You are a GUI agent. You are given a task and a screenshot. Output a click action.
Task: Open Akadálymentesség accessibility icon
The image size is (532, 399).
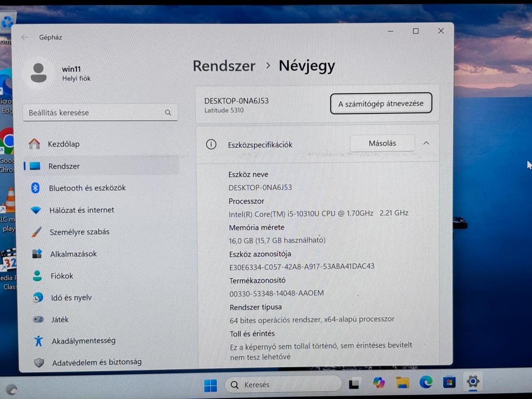tap(39, 341)
